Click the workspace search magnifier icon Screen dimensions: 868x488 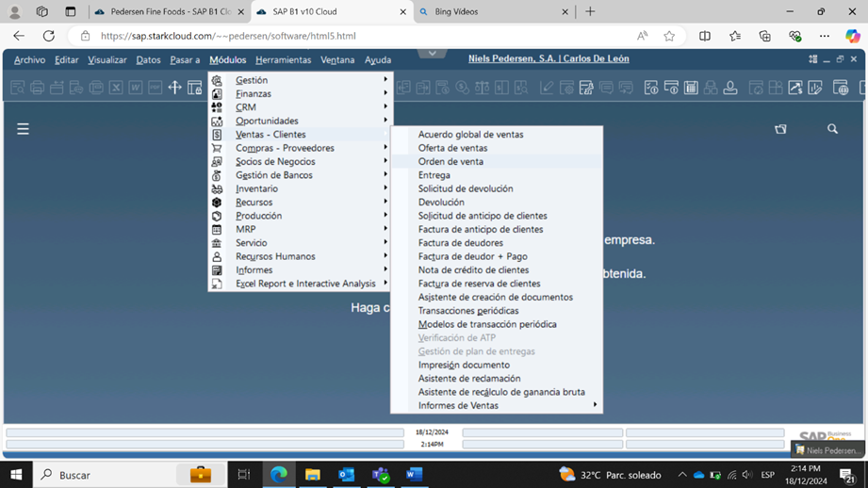point(832,129)
